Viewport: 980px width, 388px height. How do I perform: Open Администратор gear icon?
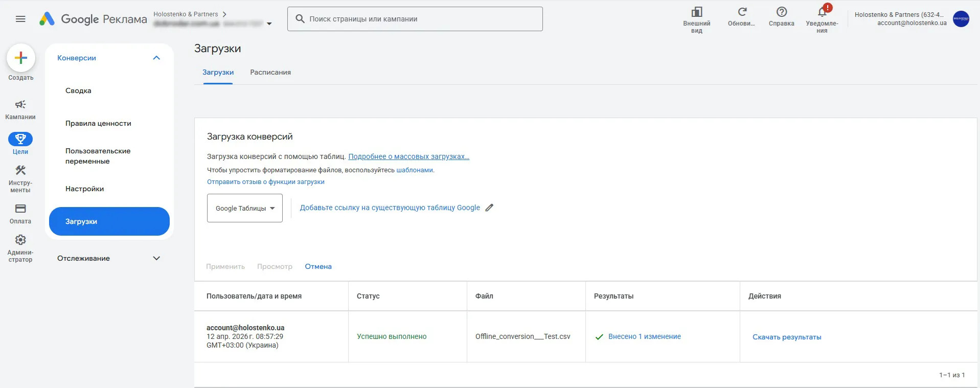click(20, 240)
